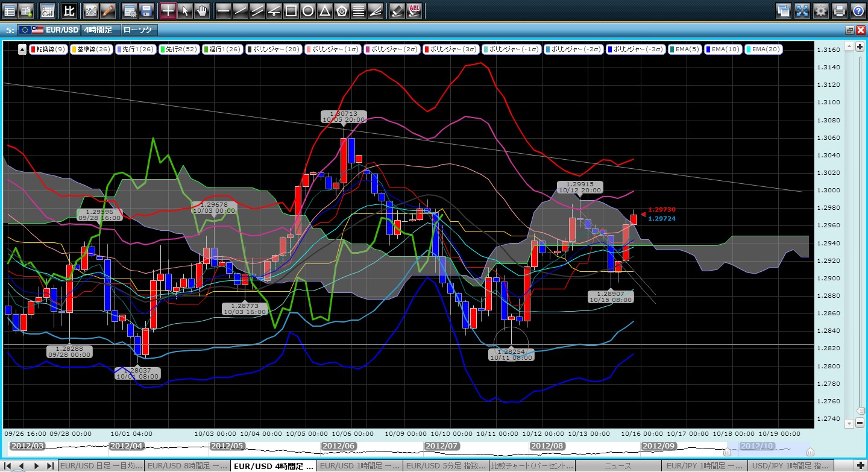Open the print chart icon
Screen dimensions: 868x472
tap(840, 10)
